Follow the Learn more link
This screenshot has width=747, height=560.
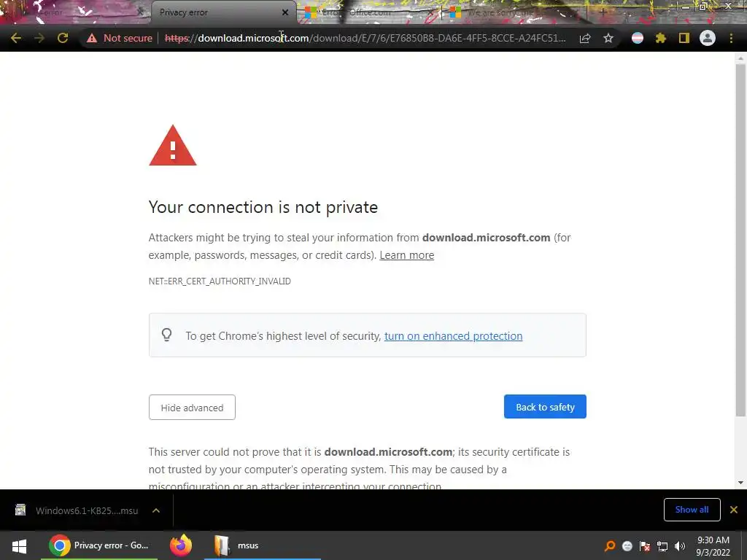(407, 255)
